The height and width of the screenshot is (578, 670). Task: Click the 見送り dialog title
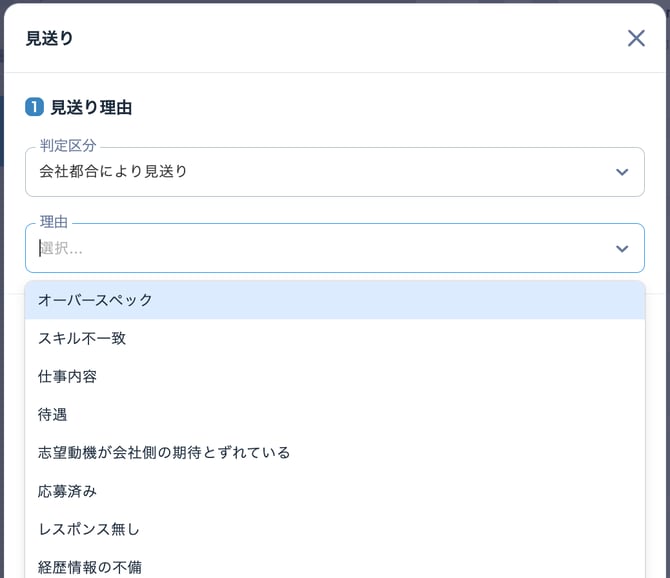(50, 39)
